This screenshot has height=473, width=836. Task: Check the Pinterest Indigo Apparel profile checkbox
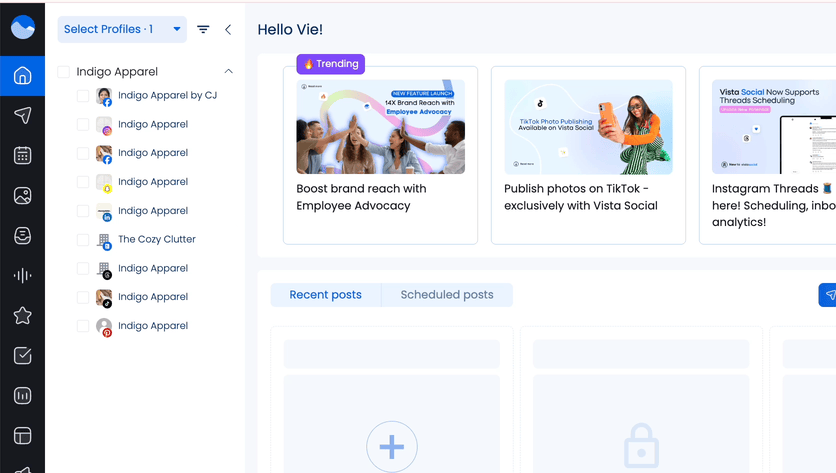click(83, 326)
